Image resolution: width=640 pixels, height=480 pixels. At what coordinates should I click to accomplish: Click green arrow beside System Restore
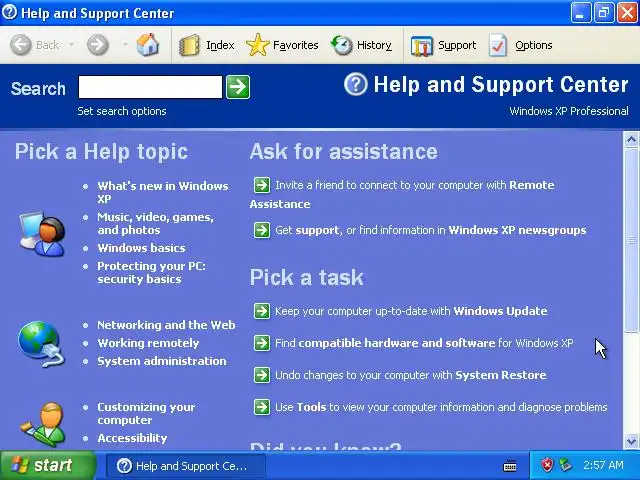click(262, 375)
